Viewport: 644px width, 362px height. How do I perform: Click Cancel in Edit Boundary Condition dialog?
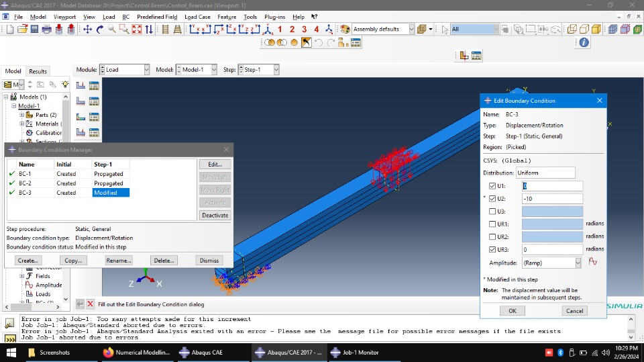[574, 310]
